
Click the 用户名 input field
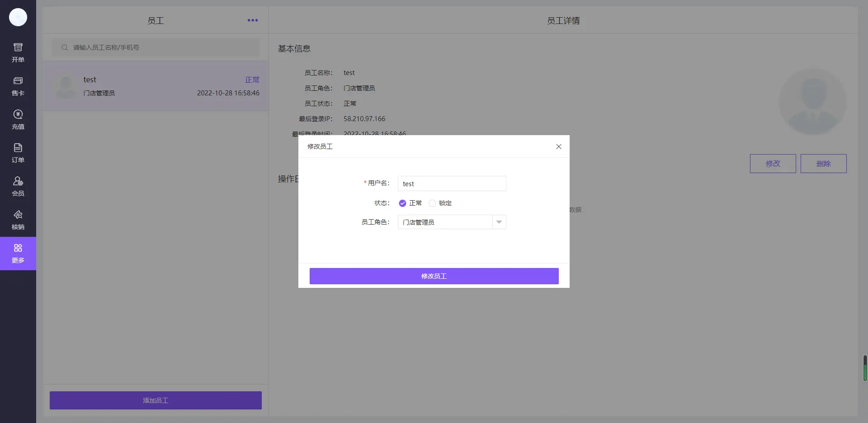(x=452, y=183)
